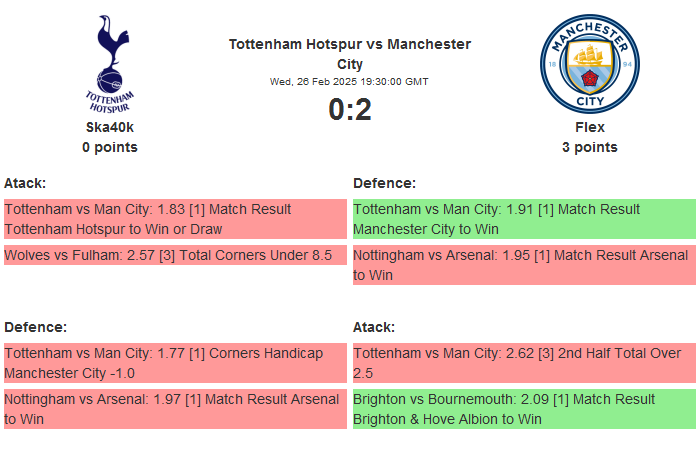Select Flex's Nottingham vs Arsenal 1.95 bet
Image resolution: width=700 pixels, height=460 pixels.
[524, 265]
